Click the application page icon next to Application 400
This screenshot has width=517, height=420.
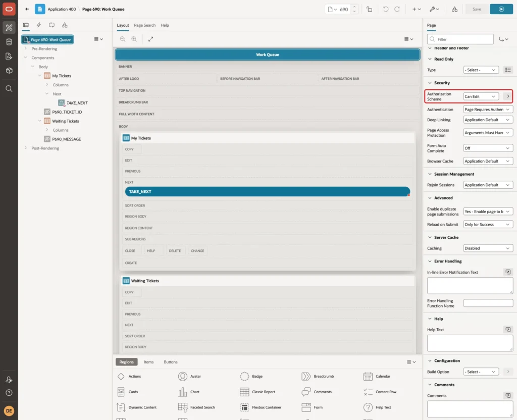[40, 9]
